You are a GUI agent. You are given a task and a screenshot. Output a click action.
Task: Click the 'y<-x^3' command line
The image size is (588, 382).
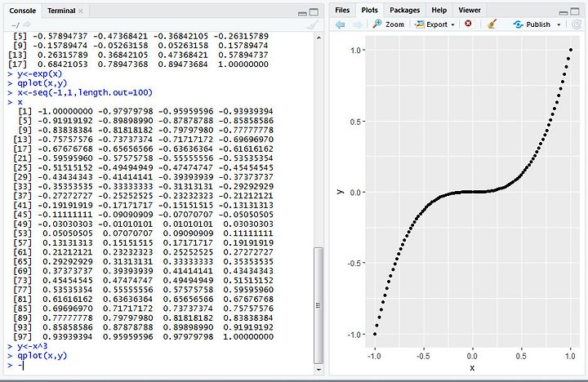point(32,346)
